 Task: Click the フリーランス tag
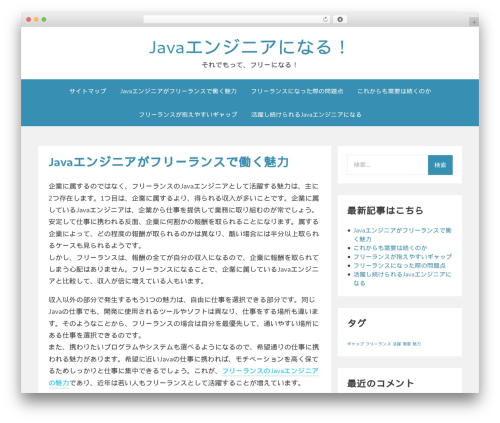[x=378, y=344]
